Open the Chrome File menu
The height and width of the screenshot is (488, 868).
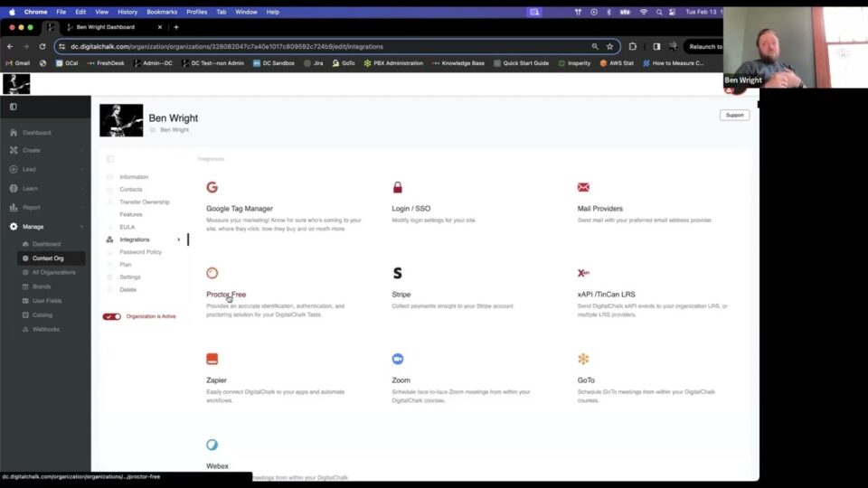[61, 12]
